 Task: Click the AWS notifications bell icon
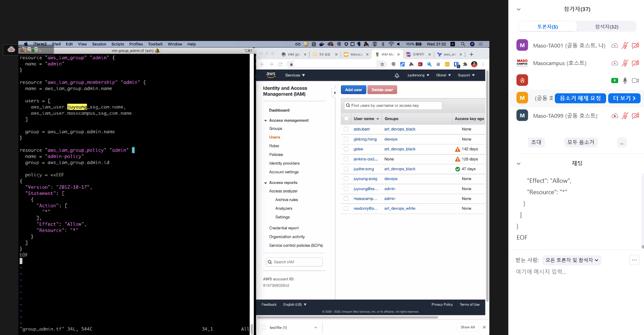pyautogui.click(x=397, y=75)
